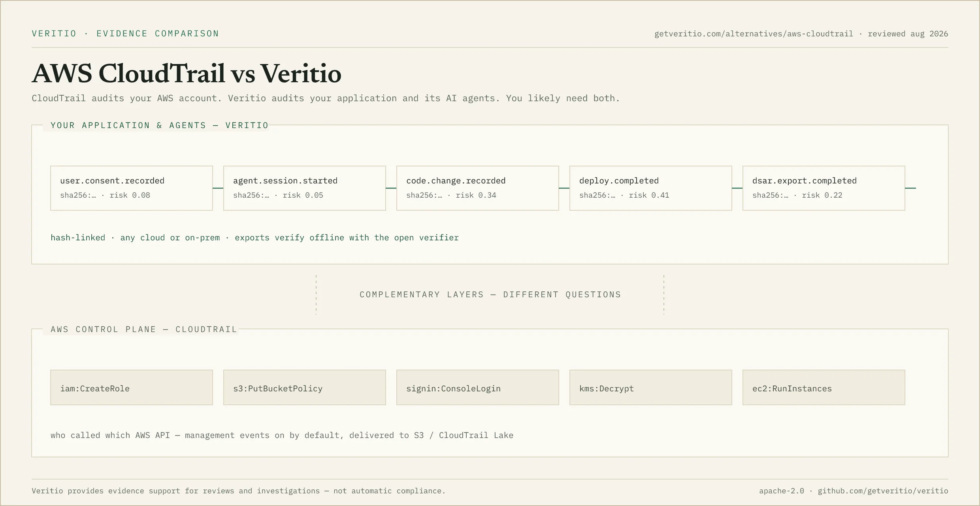Click 'risk 0.05' under agent.session.started
The image size is (980, 506).
pyautogui.click(x=303, y=195)
